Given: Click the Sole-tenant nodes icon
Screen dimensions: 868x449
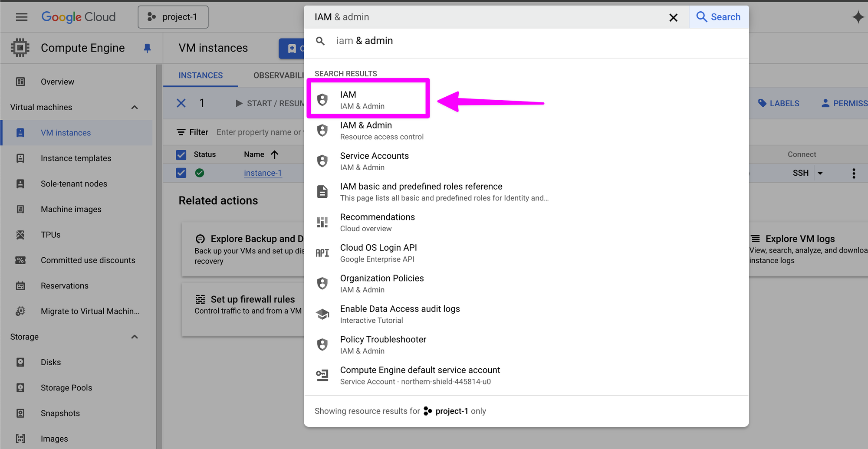Looking at the screenshot, I should coord(20,184).
